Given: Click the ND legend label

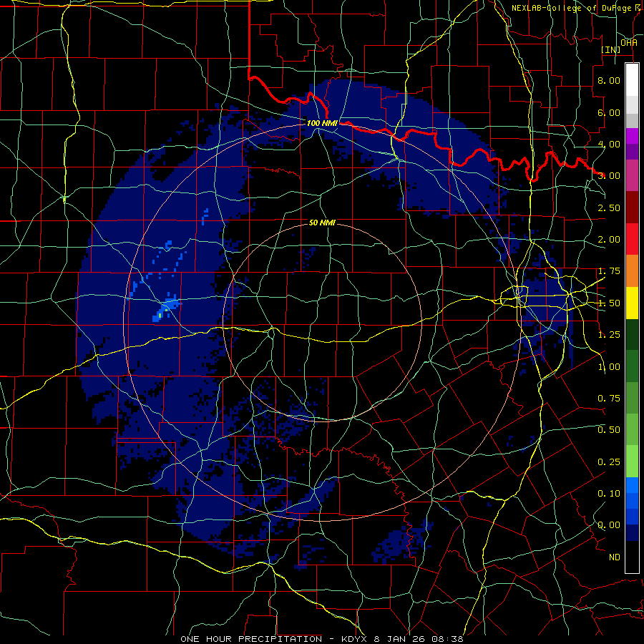Looking at the screenshot, I should point(615,557).
